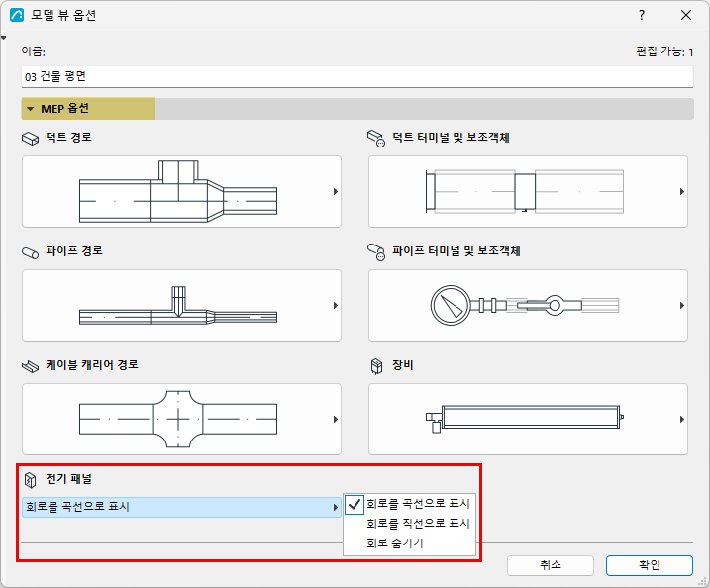Click the 파이프 경로 pipe icon
The width and height of the screenshot is (710, 588).
(x=31, y=253)
